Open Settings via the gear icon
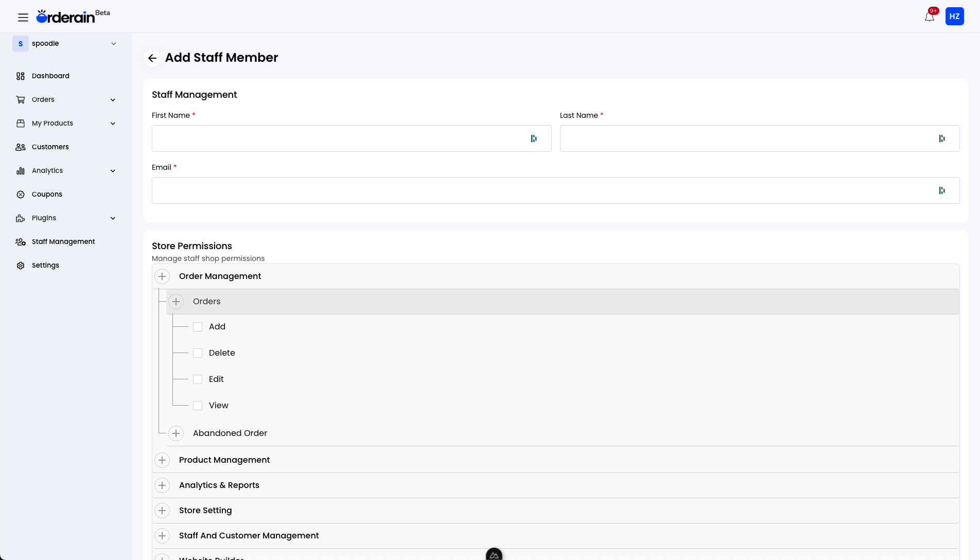 (x=20, y=265)
